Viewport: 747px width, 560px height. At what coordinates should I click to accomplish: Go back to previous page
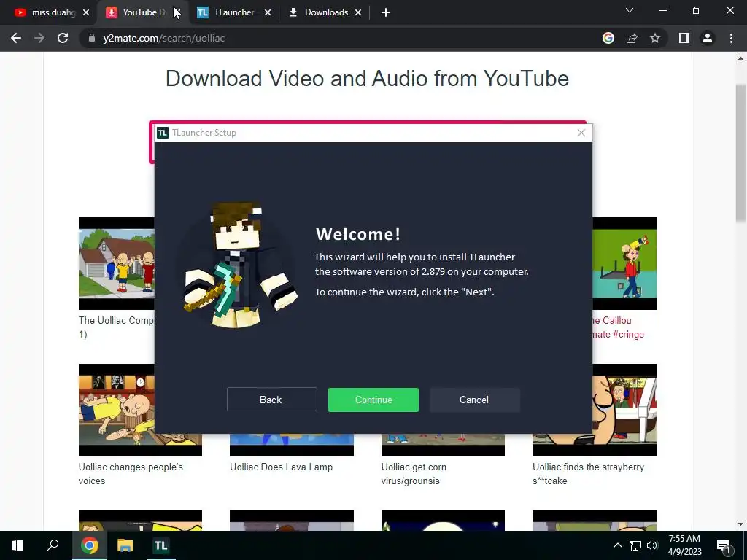coord(16,38)
